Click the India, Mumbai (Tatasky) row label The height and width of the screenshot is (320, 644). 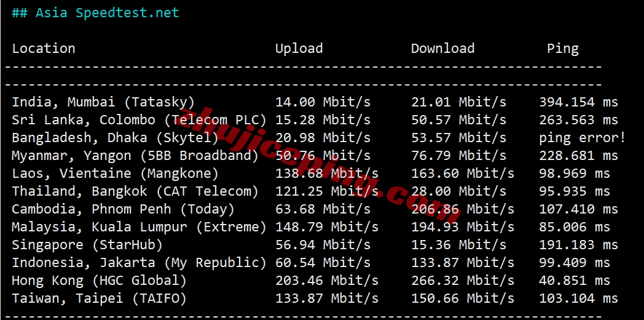103,102
